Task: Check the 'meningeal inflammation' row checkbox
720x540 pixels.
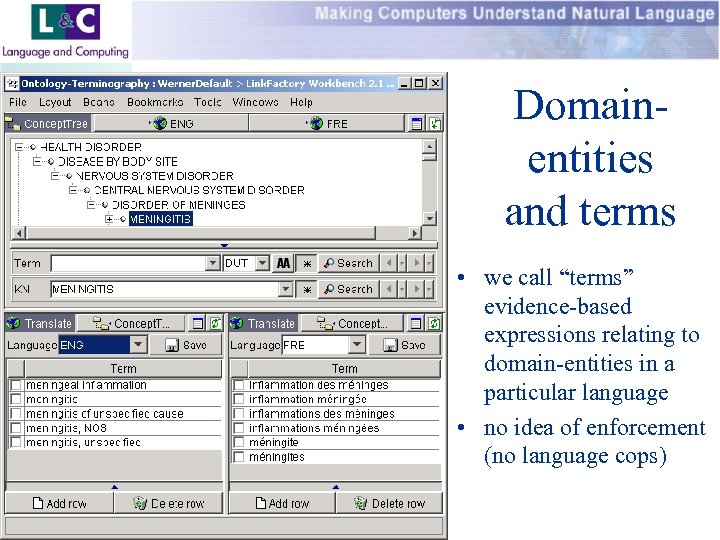Action: coord(16,385)
